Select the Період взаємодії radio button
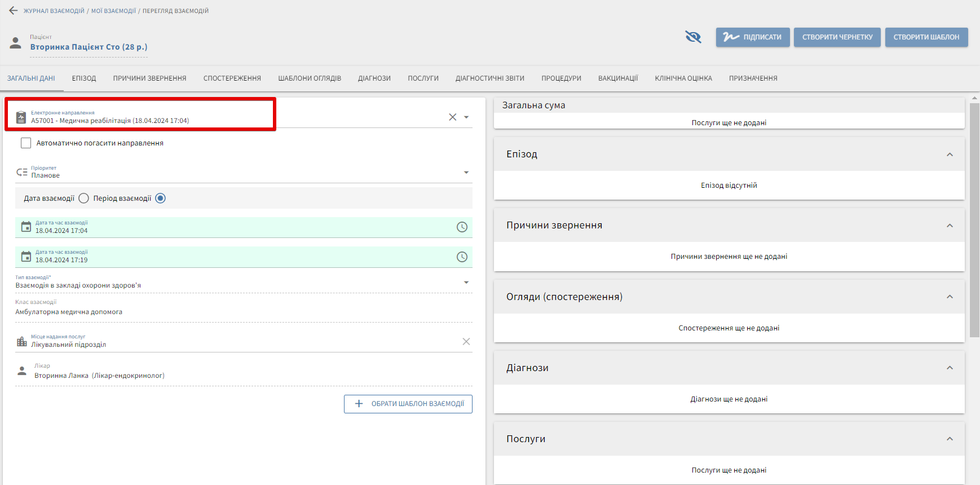 [x=161, y=199]
